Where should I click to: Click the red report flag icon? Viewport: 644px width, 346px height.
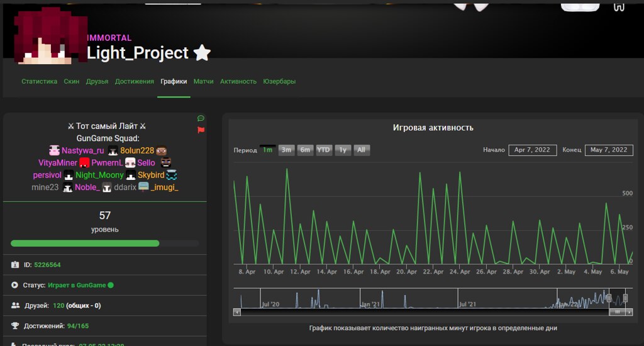[x=201, y=130]
